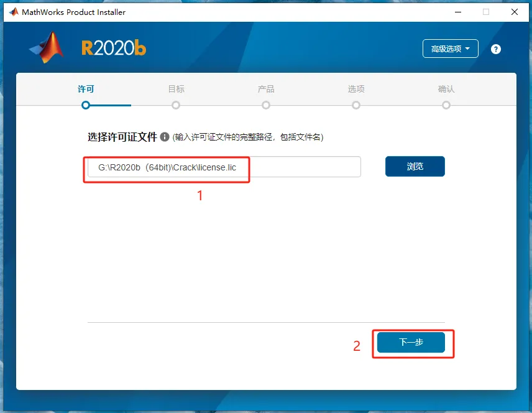Click the 下一步 button to continue
Screen dimensions: 532x413
411,342
